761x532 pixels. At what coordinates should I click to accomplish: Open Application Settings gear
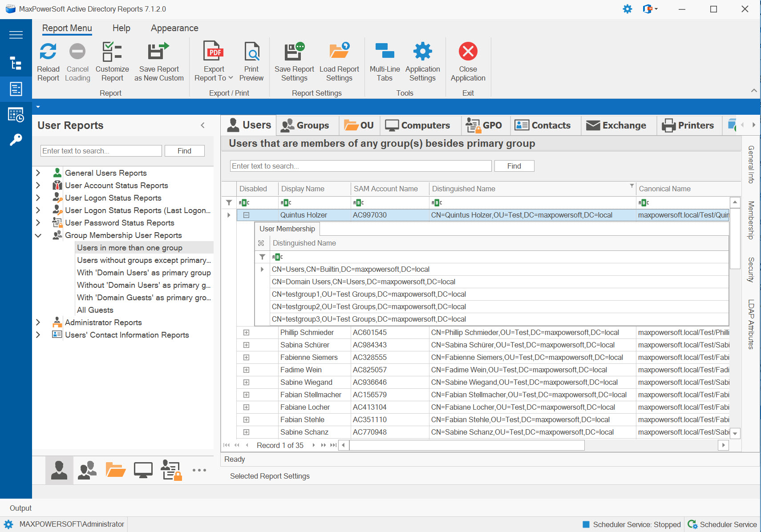[422, 52]
